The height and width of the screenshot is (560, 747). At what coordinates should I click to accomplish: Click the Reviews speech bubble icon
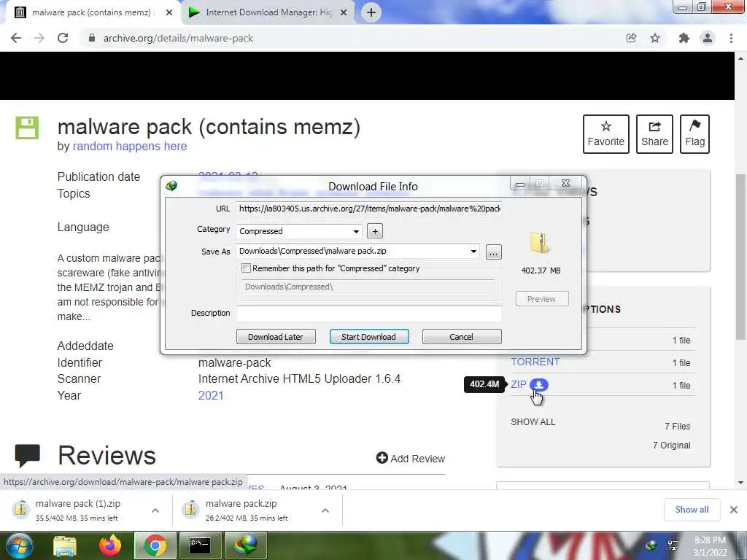click(x=27, y=455)
